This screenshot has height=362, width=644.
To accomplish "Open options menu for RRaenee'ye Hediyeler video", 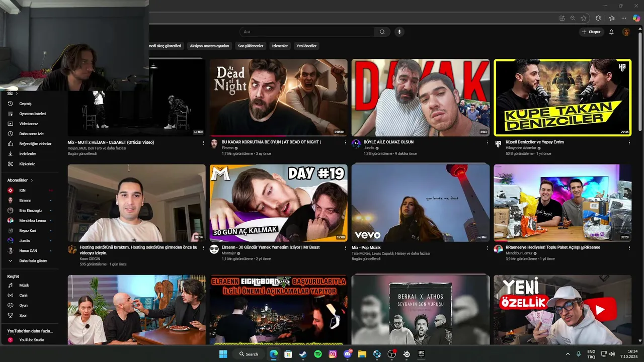I will [629, 248].
